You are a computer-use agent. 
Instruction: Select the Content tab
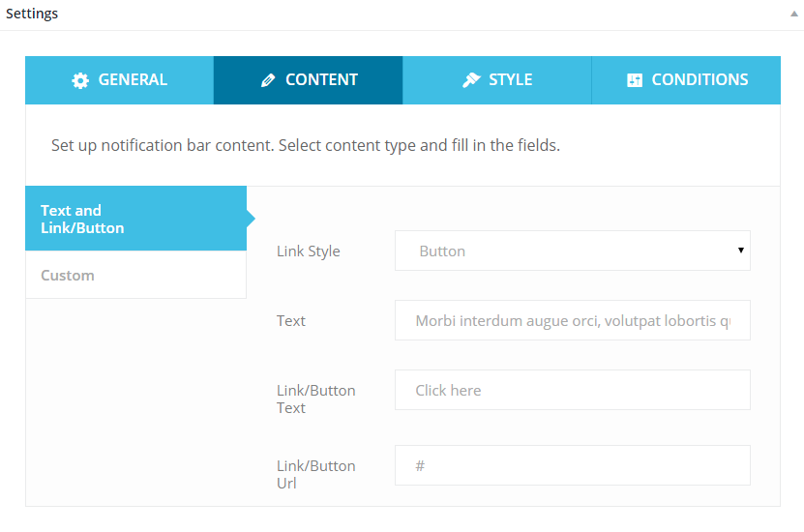click(308, 80)
